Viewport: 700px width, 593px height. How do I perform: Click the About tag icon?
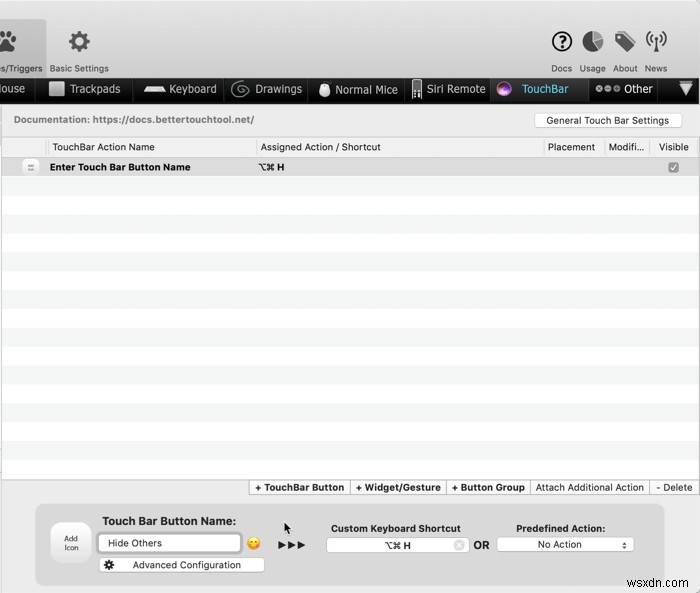pos(625,42)
